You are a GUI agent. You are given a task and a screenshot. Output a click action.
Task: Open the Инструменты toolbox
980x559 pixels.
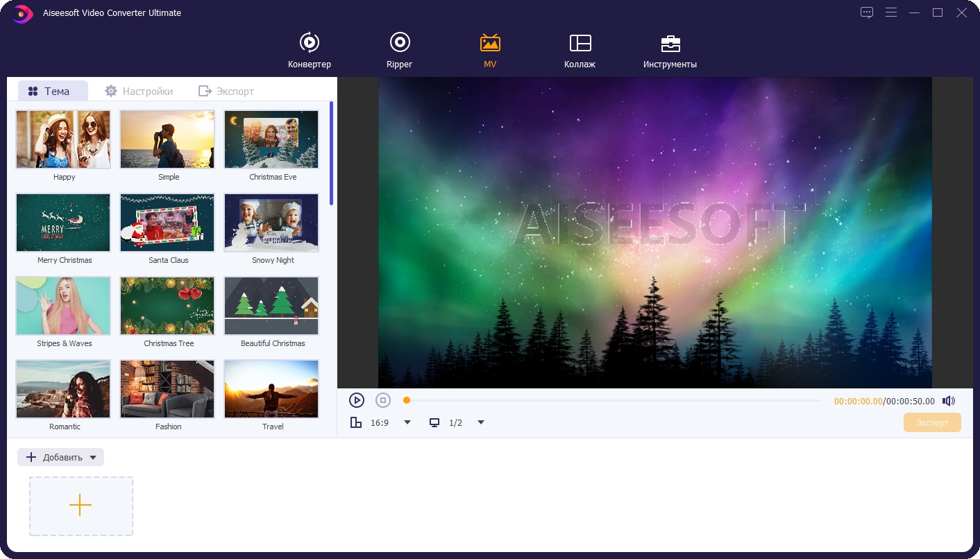[670, 51]
